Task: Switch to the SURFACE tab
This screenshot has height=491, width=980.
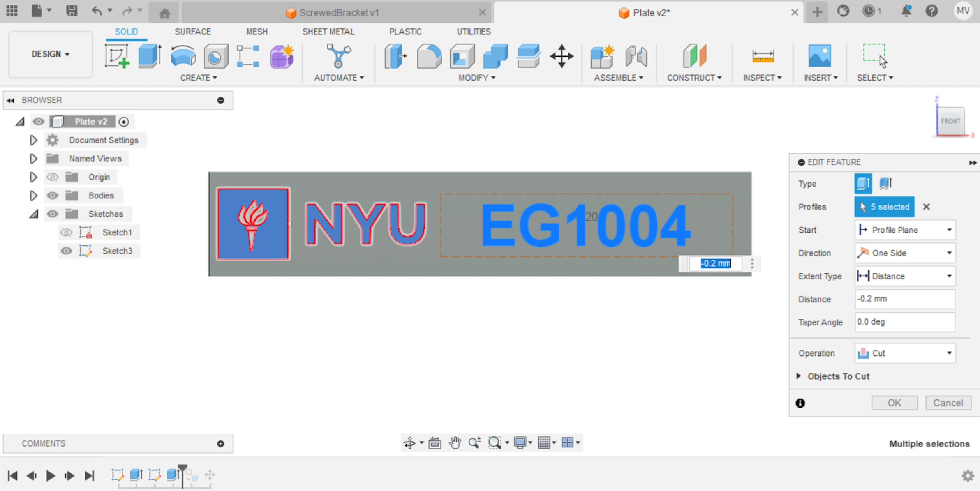Action: click(x=192, y=32)
